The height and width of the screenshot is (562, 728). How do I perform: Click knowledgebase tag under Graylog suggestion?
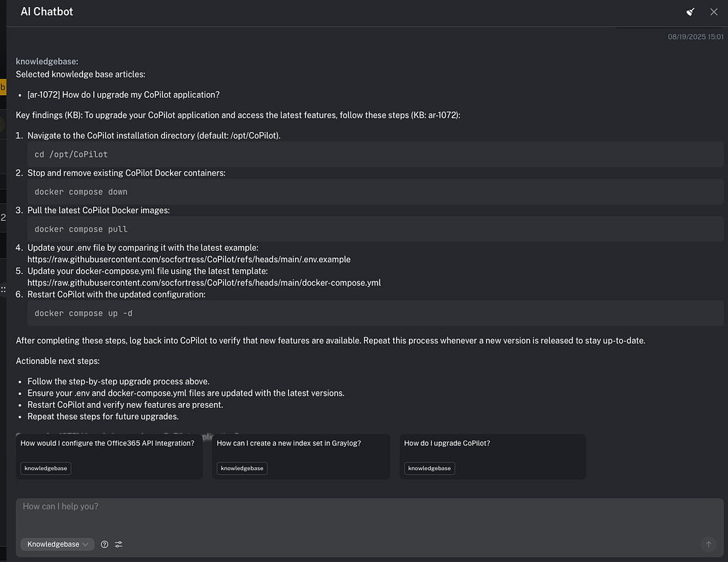242,468
